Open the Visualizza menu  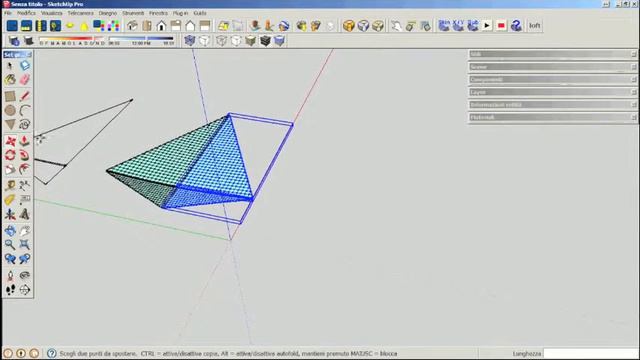tap(51, 13)
